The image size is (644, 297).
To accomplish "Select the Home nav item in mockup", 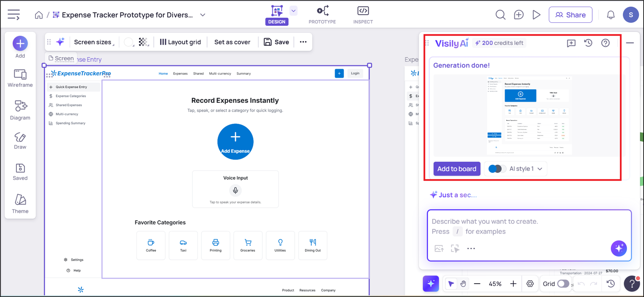I will (163, 73).
